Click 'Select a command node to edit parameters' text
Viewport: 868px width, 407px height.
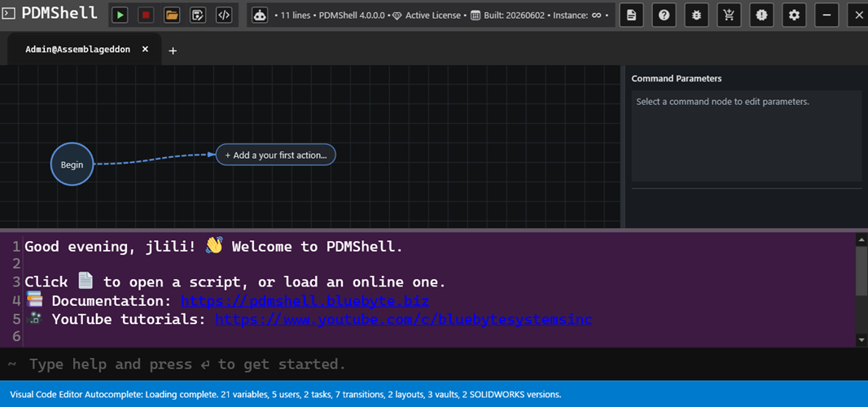[x=722, y=102]
